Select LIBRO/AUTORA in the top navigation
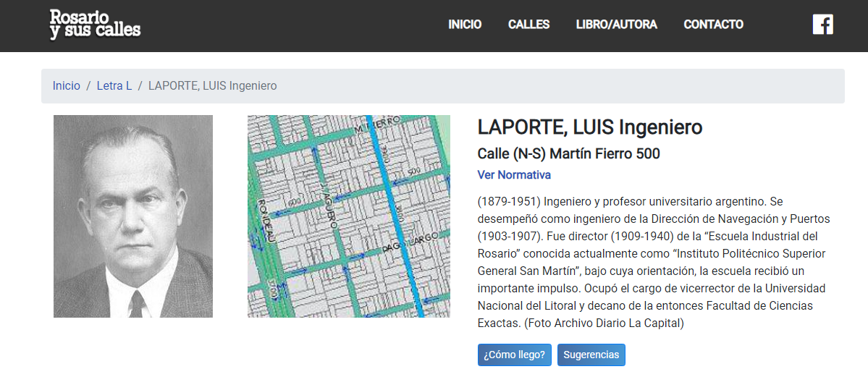This screenshot has width=868, height=377. click(616, 25)
